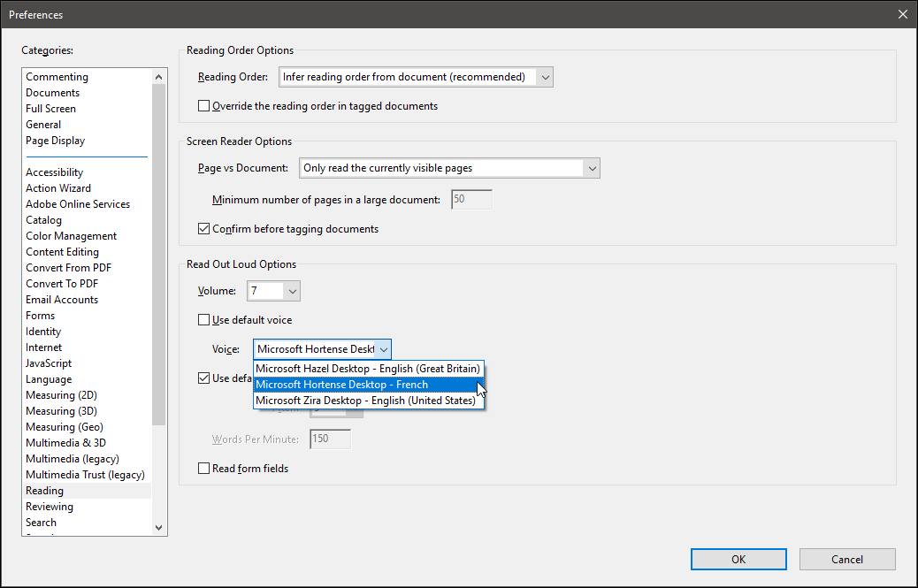Click the minimum pages number field
The height and width of the screenshot is (588, 918).
click(471, 199)
